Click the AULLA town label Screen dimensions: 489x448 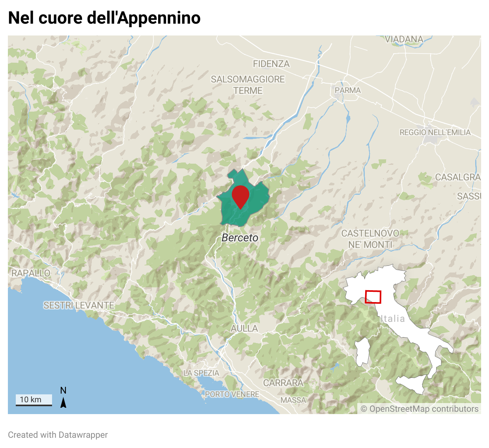click(x=244, y=329)
